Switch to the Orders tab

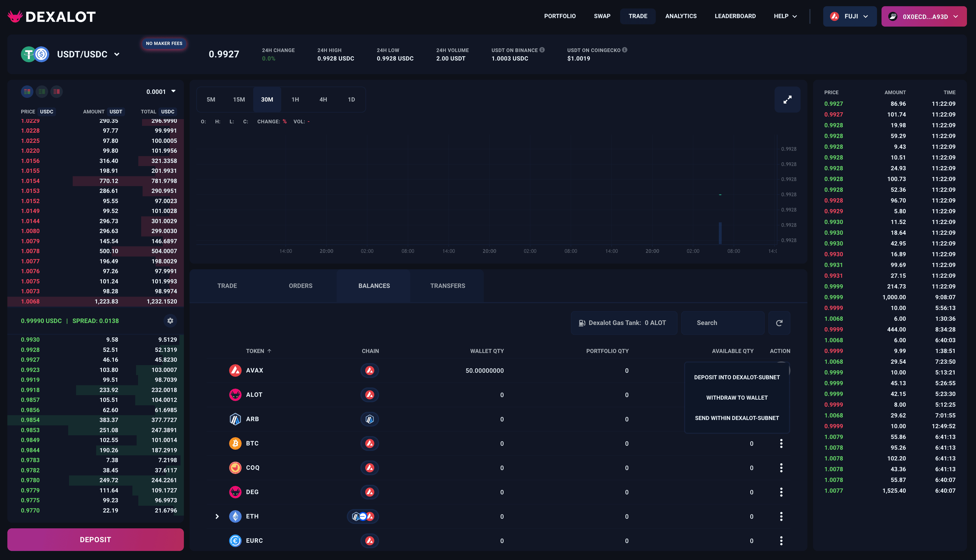click(x=300, y=286)
